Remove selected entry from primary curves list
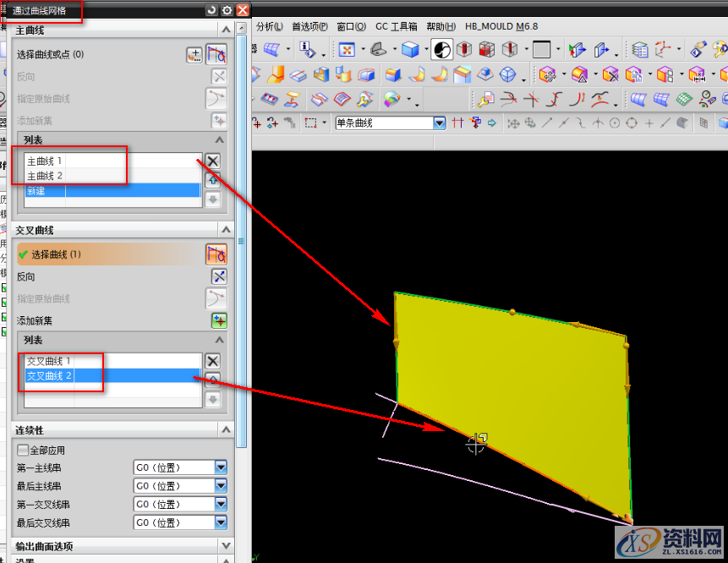 coord(213,161)
